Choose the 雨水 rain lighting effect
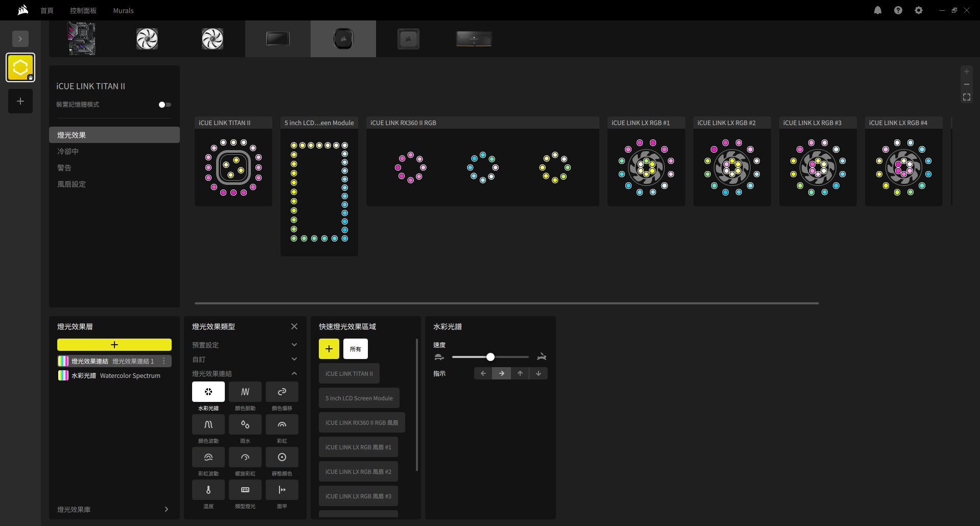The height and width of the screenshot is (526, 980). pos(245,424)
